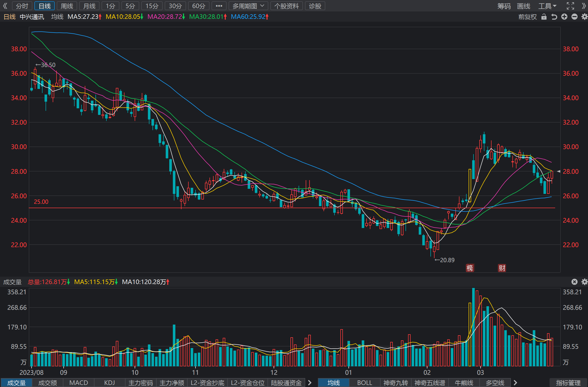Click the 中兴通讯 stock name label
This screenshot has height=387, width=588.
[32, 17]
